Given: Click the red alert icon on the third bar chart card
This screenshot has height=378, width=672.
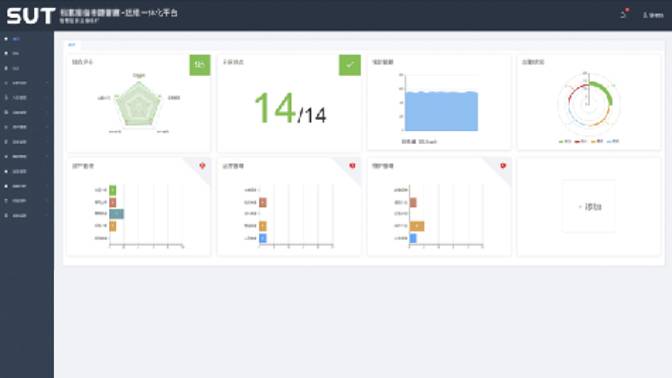Looking at the screenshot, I should pos(503,166).
